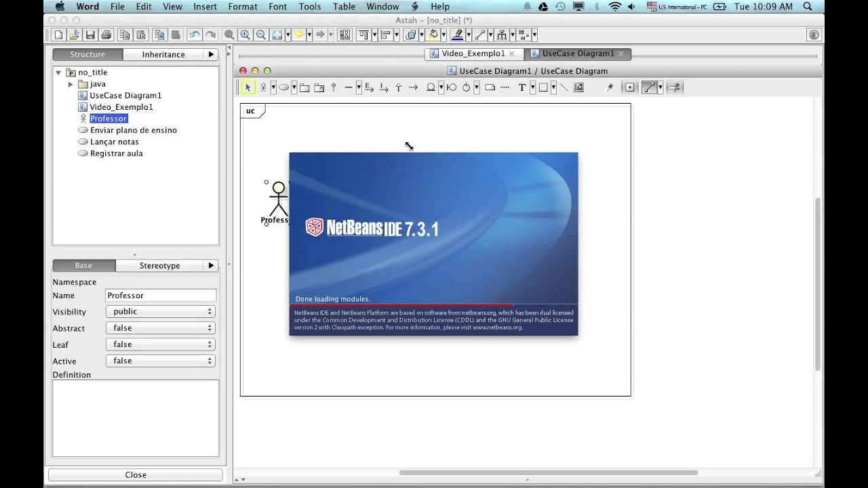Select Enviar plano de ensino in the tree
This screenshot has height=488, width=868.
133,130
